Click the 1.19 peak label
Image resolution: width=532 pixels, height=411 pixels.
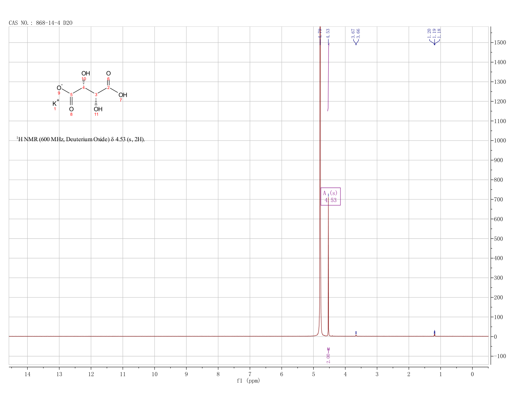pos(434,33)
